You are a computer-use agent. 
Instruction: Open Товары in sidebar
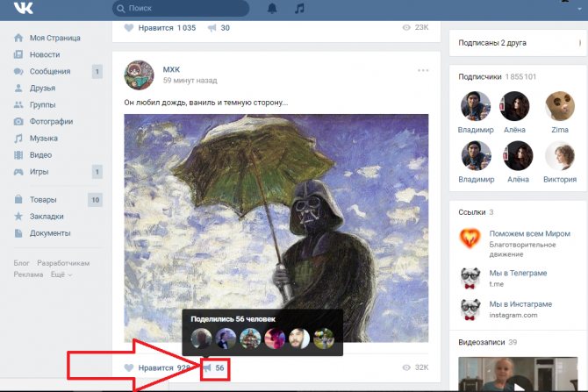click(x=43, y=200)
